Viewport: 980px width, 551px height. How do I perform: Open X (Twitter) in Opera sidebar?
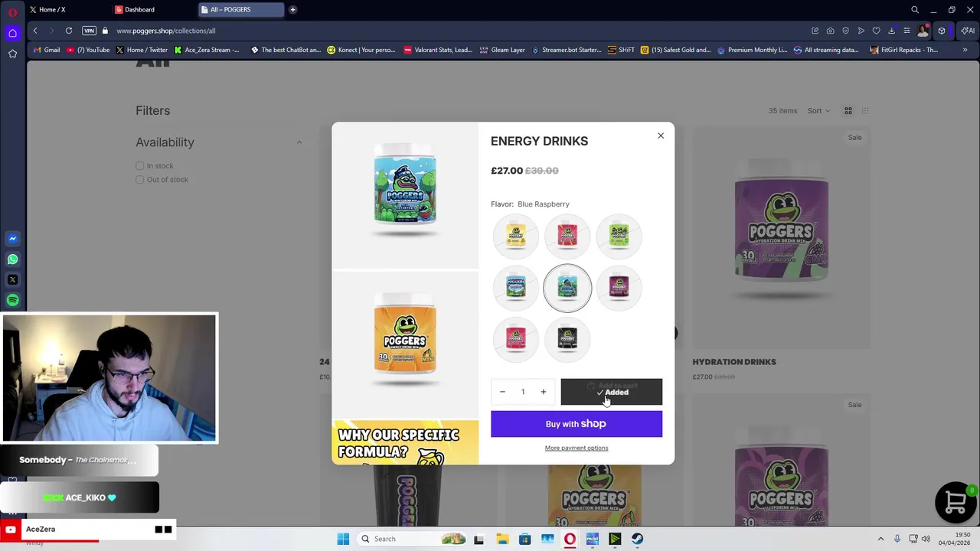coord(12,280)
